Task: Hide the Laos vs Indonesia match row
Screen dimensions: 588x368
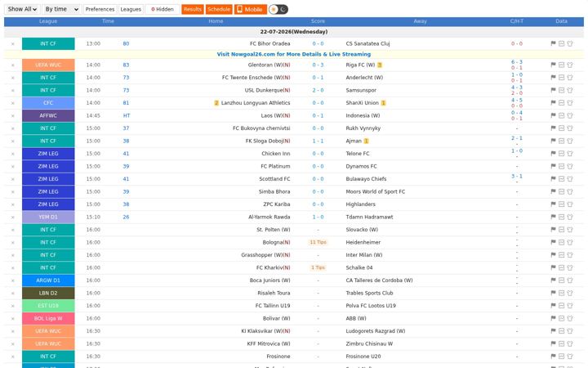Action: [x=13, y=116]
